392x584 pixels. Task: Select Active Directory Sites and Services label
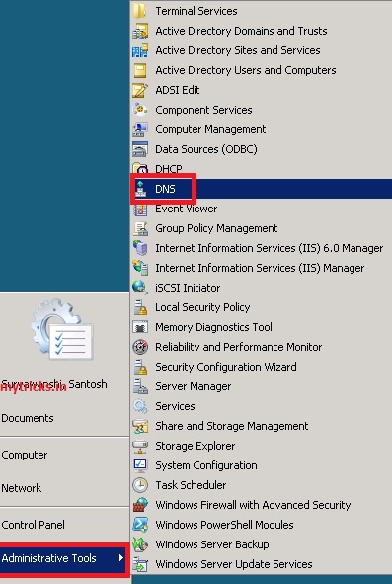[x=238, y=50]
